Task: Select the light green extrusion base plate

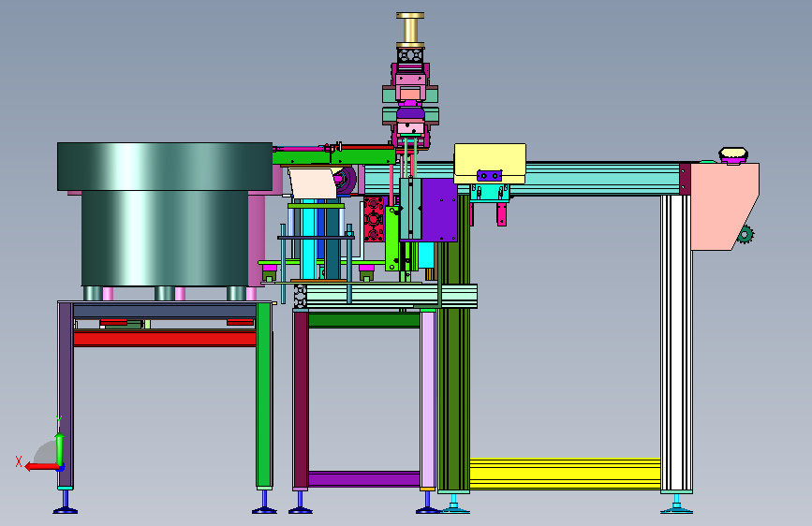Action: point(391,296)
